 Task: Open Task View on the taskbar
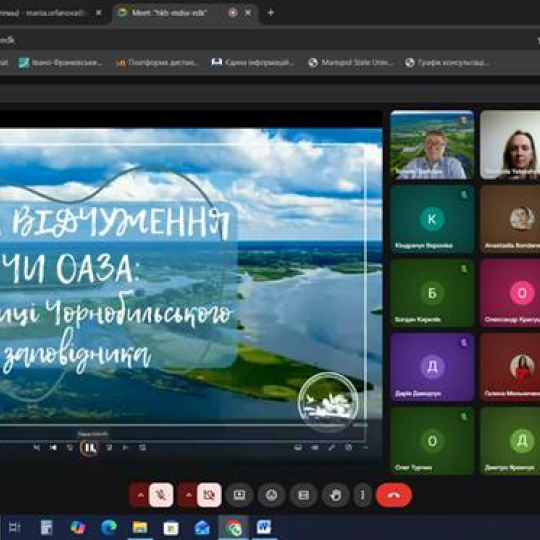pos(15,527)
